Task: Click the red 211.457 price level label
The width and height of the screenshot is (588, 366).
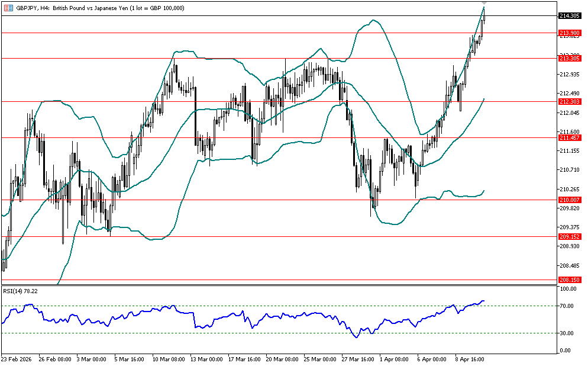Action: point(568,137)
